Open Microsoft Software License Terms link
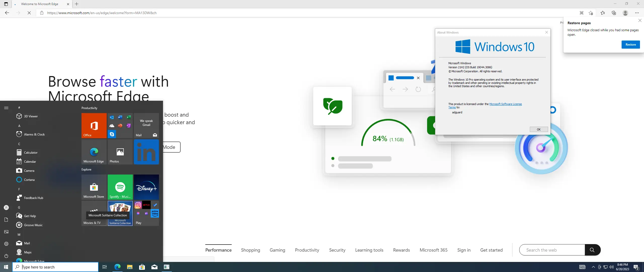Screen dimensions: 644x272 [x=505, y=104]
